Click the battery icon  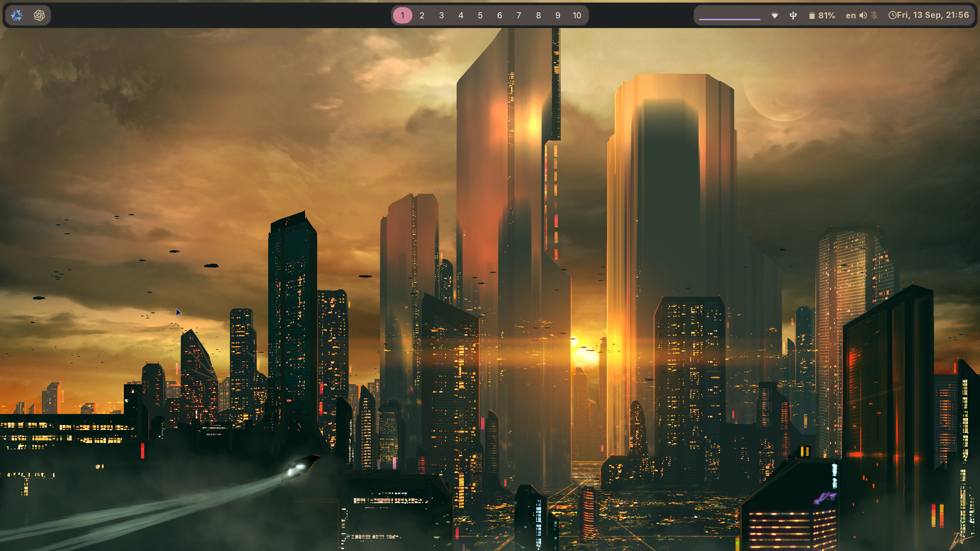pyautogui.click(x=812, y=16)
